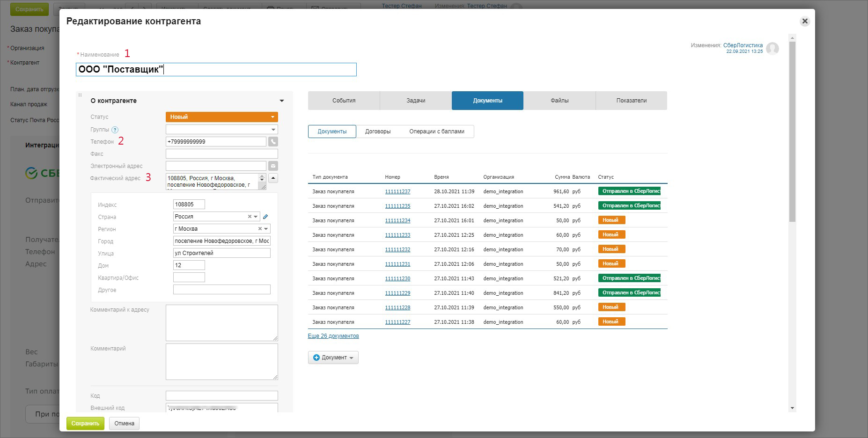The height and width of the screenshot is (438, 868).
Task: Click Отправлен в СберЛогист status for order 111111237
Action: (629, 191)
